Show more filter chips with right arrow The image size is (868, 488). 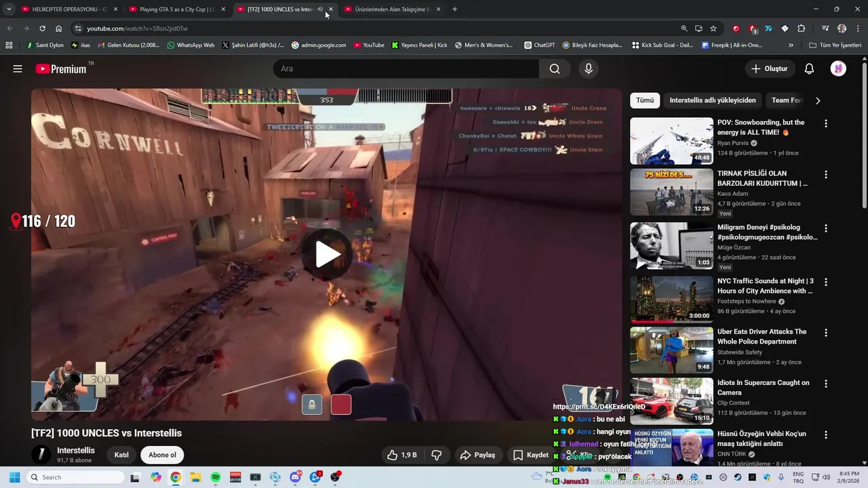[818, 100]
